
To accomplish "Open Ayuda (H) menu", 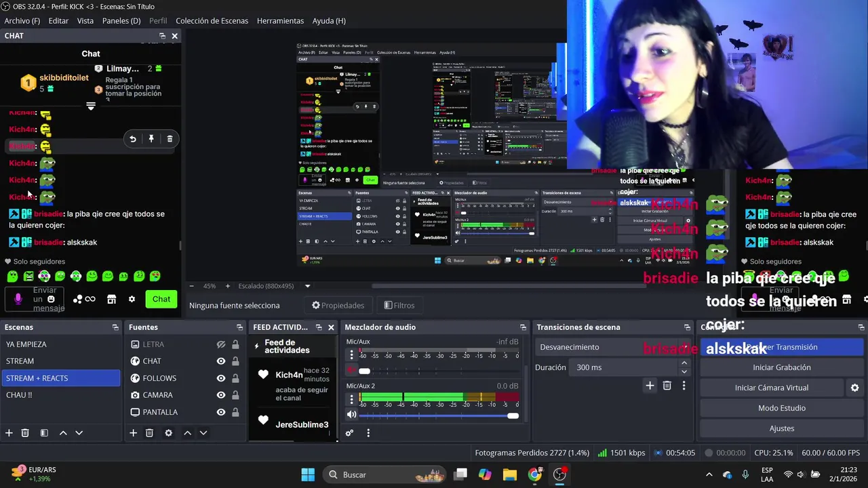I will (329, 21).
